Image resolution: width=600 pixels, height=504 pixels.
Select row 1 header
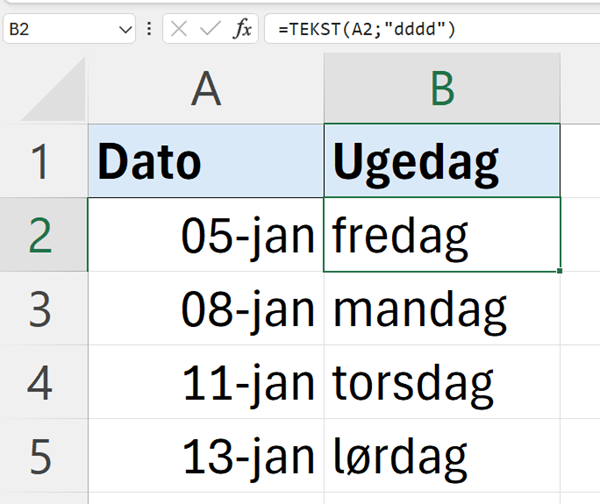(x=40, y=161)
